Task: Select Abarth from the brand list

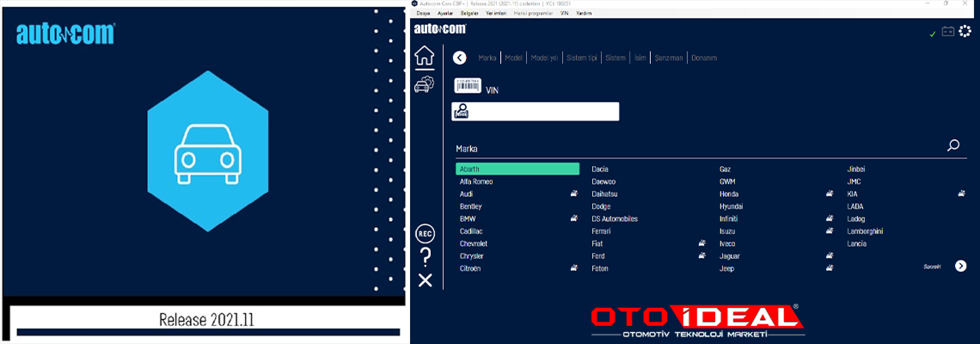Action: (x=518, y=169)
